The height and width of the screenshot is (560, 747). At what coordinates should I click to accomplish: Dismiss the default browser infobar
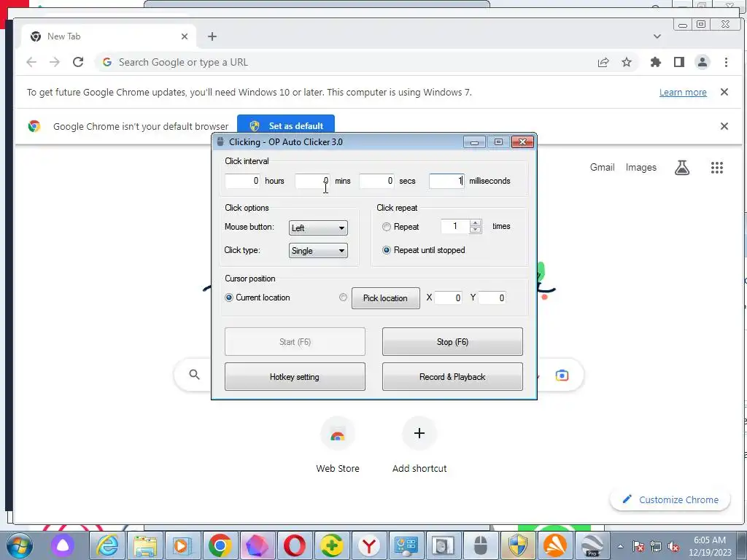click(x=724, y=126)
